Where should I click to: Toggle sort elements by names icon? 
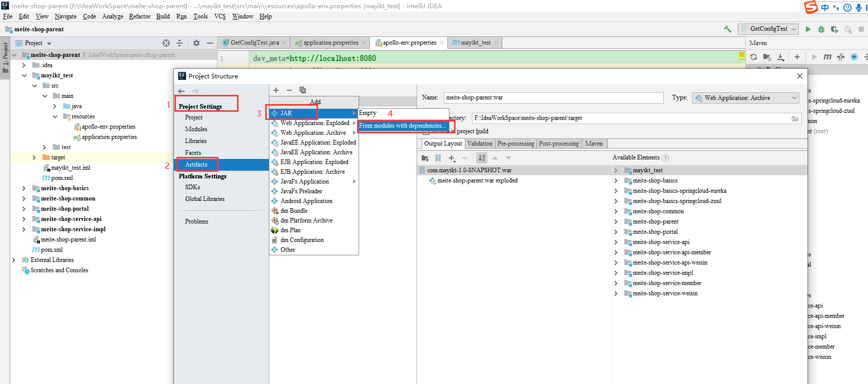pos(481,158)
